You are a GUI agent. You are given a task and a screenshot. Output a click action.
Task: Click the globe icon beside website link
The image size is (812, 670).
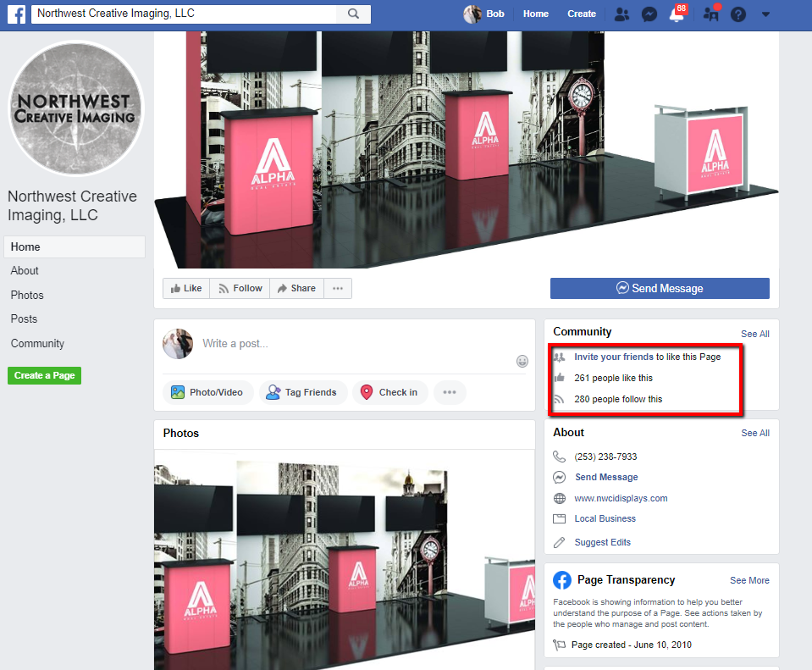point(560,499)
